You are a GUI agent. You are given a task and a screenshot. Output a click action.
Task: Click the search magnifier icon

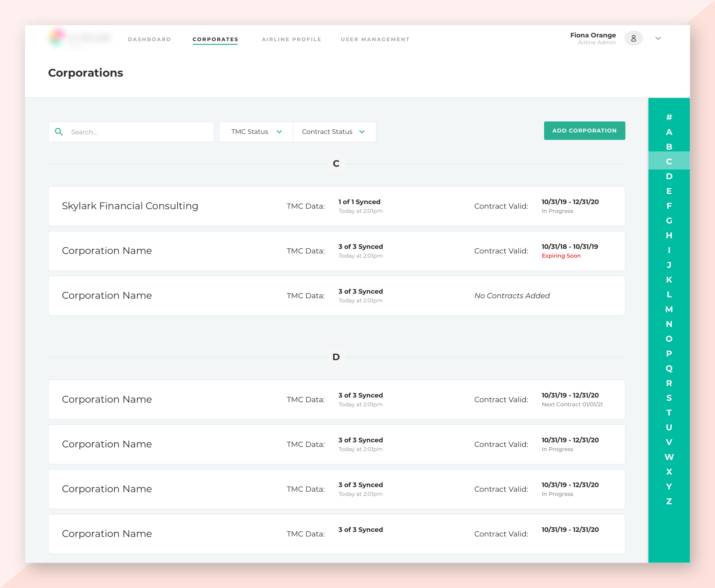59,132
